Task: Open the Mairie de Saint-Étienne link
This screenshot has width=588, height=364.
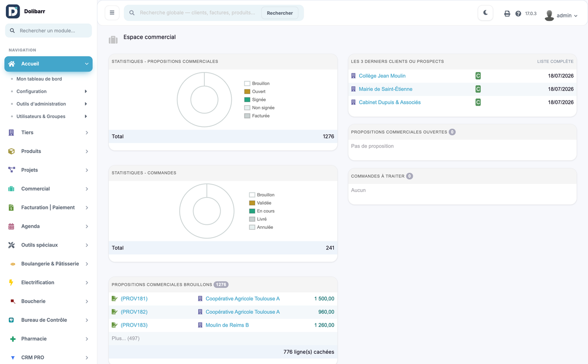Action: point(386,89)
